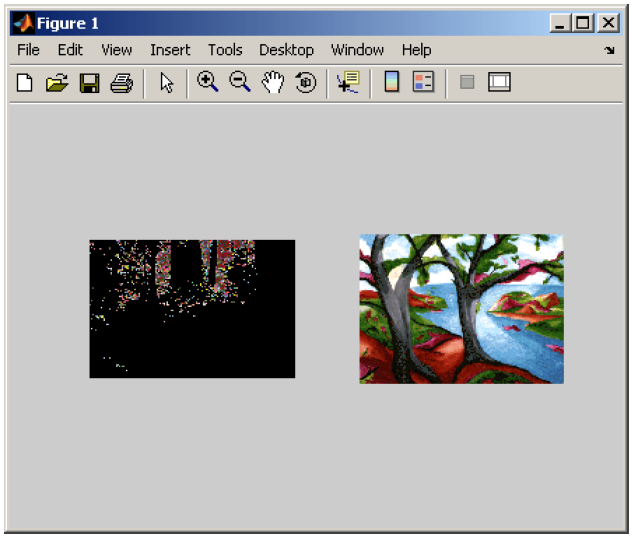
Task: Maximize the Figure 1 window
Action: (583, 23)
